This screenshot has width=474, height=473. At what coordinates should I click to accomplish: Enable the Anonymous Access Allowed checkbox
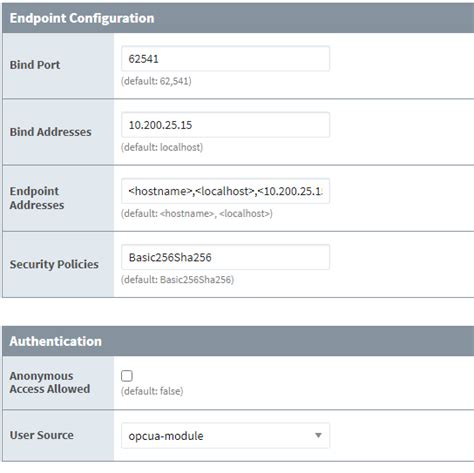127,376
